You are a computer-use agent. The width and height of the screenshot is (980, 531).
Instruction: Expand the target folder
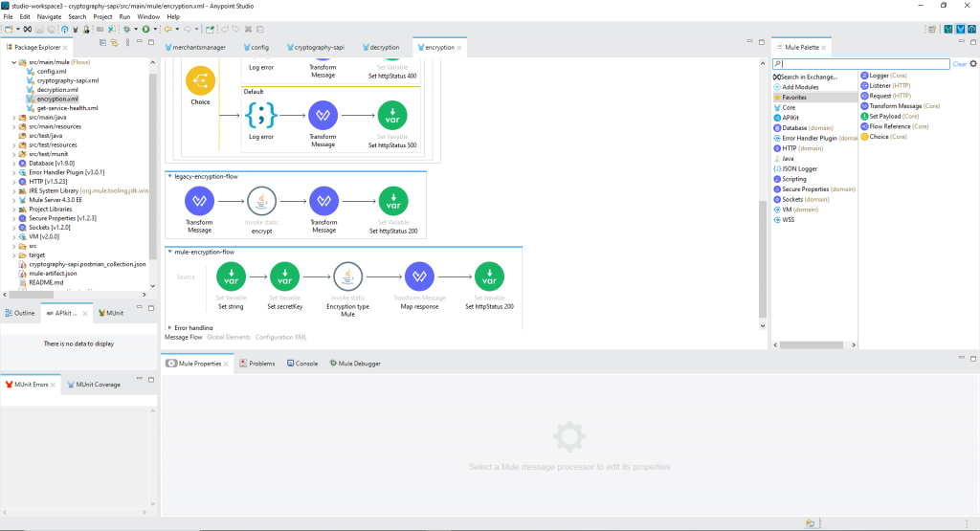(13, 254)
